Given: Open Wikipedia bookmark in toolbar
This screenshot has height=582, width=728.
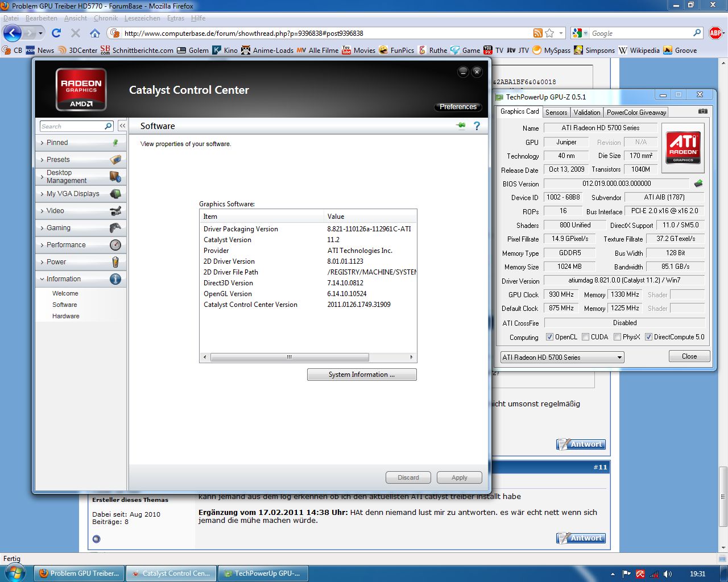Looking at the screenshot, I should [639, 50].
